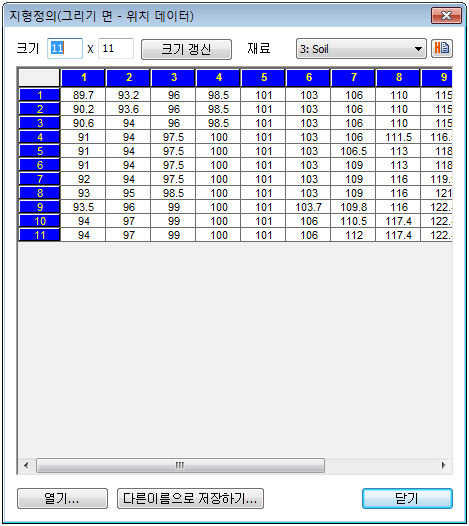Select column header 8 in the grid
Image resolution: width=469 pixels, height=526 pixels.
(398, 78)
